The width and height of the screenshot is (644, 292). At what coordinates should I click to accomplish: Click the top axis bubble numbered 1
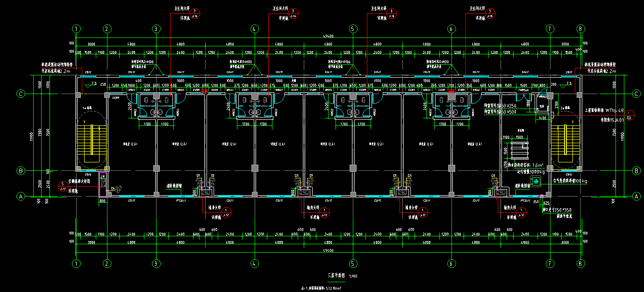point(77,29)
